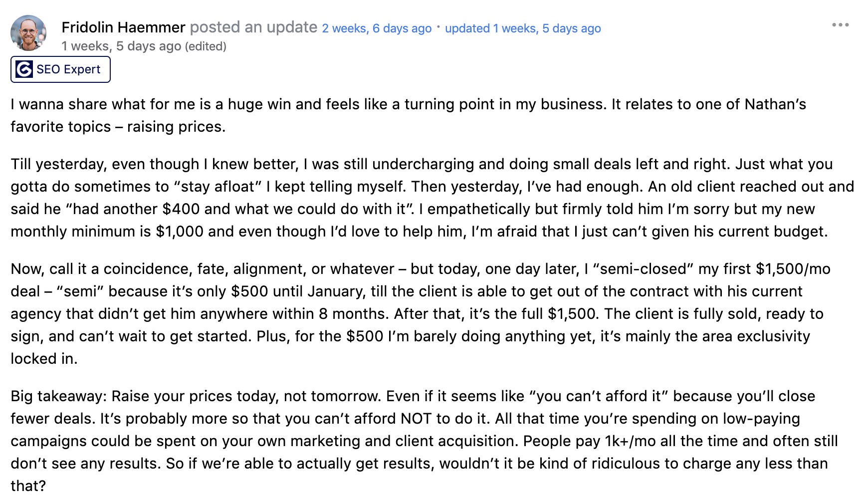Click the "updated 1 weeks, 5 days ago" link
The width and height of the screenshot is (868, 502).
point(522,28)
